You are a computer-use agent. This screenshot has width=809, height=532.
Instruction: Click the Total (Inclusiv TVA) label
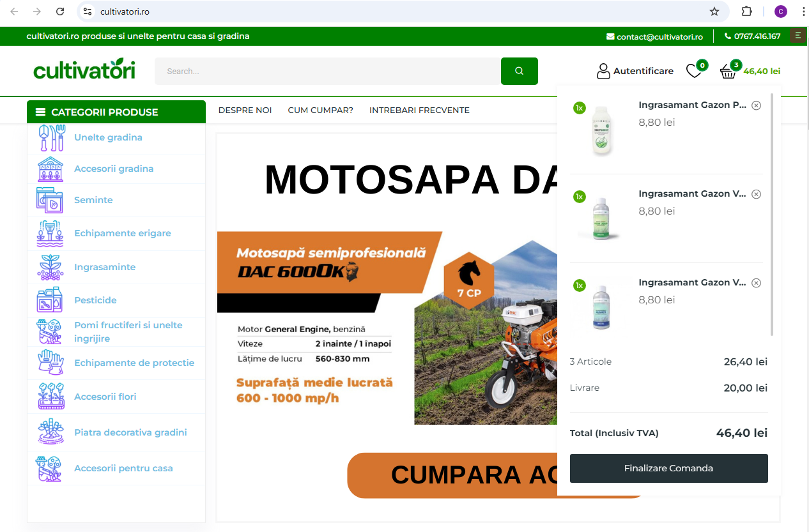click(x=614, y=433)
